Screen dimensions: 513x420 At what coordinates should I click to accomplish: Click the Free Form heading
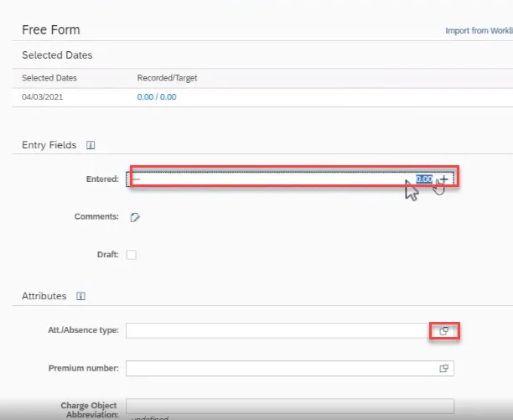pyautogui.click(x=51, y=30)
